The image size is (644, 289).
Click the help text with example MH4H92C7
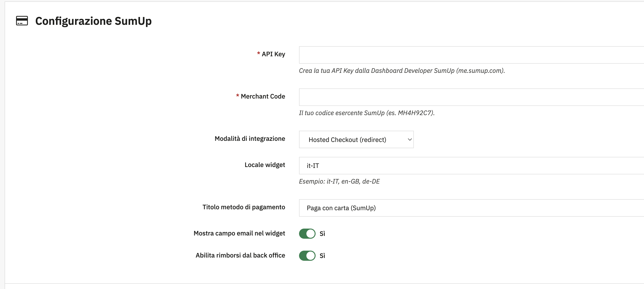coord(367,113)
